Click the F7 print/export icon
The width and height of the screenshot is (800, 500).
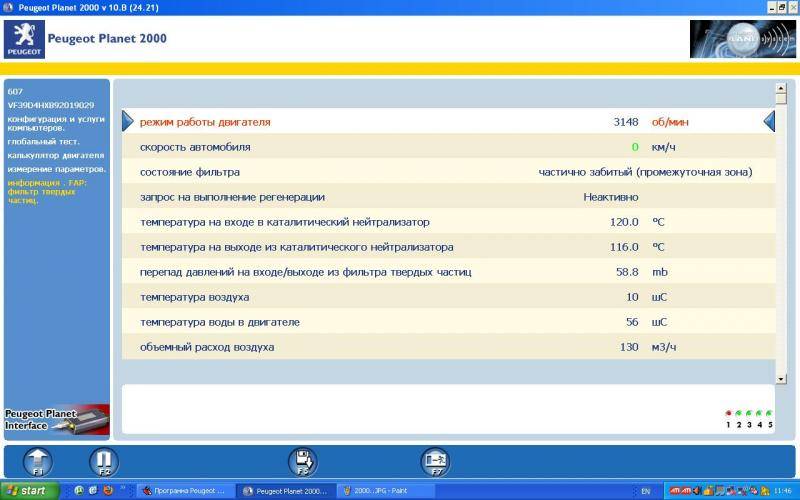pos(435,461)
